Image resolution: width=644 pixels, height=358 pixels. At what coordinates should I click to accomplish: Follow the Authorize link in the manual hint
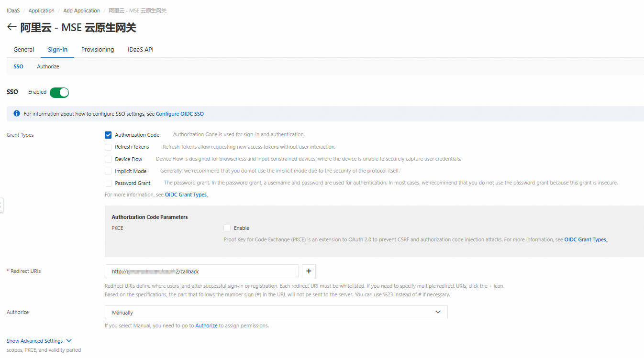206,326
